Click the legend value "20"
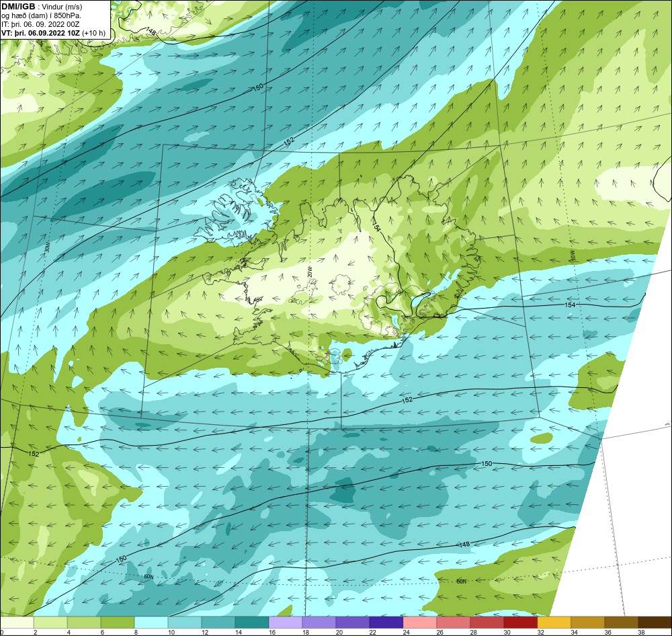 pyautogui.click(x=339, y=632)
